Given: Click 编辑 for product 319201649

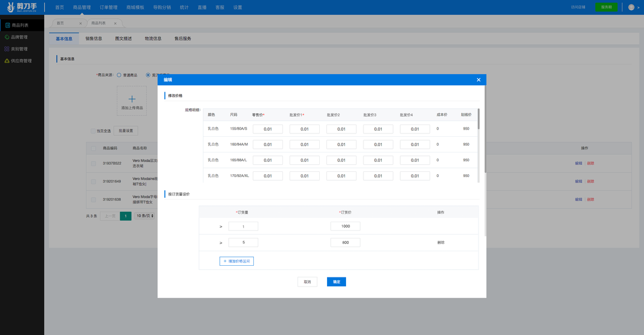Looking at the screenshot, I should tap(579, 181).
